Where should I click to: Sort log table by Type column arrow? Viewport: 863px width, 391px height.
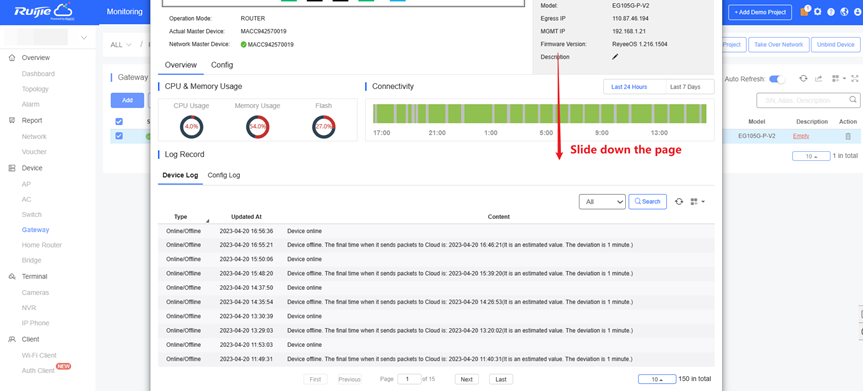pos(207,220)
